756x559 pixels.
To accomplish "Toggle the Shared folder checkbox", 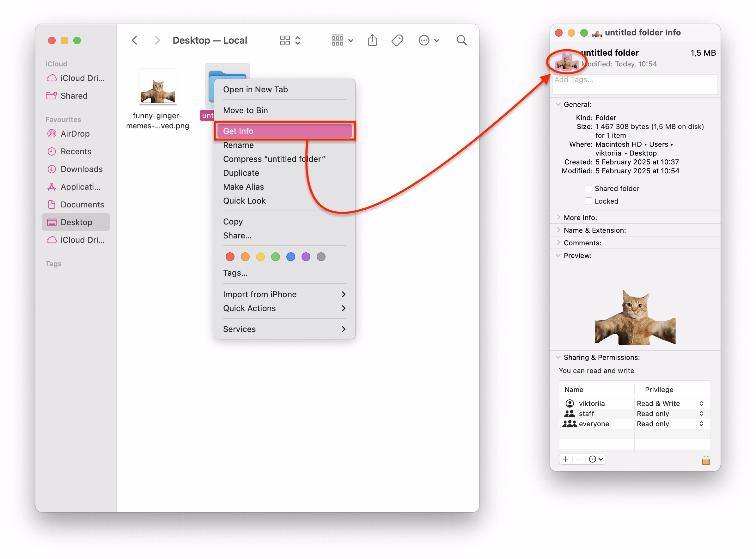I will [x=589, y=188].
